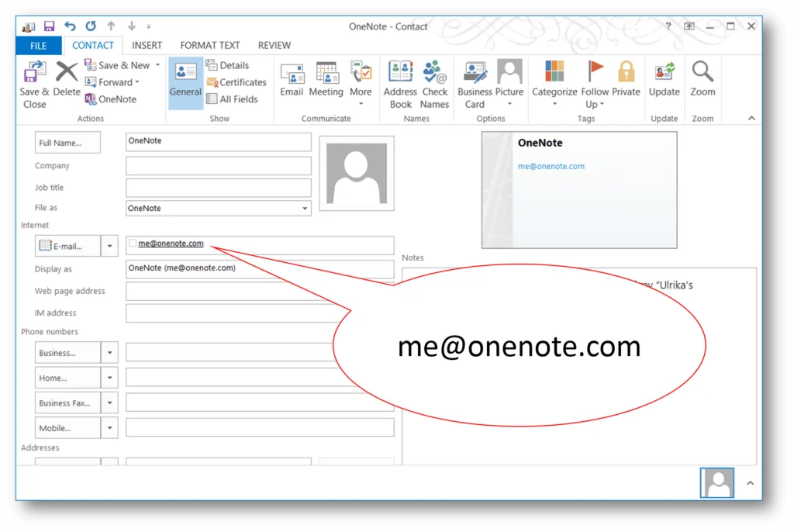794x532 pixels.
Task: Follow the me@onenote.com email link
Action: (169, 243)
